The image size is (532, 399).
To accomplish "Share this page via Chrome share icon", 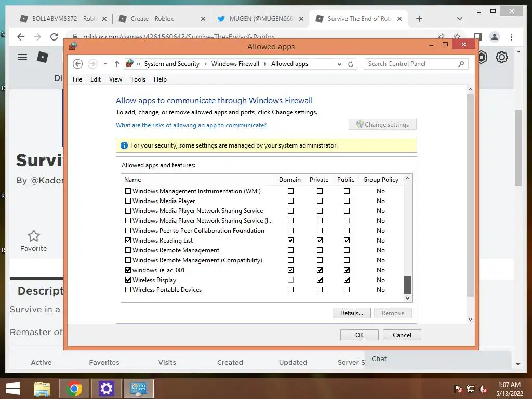I will pos(441,36).
